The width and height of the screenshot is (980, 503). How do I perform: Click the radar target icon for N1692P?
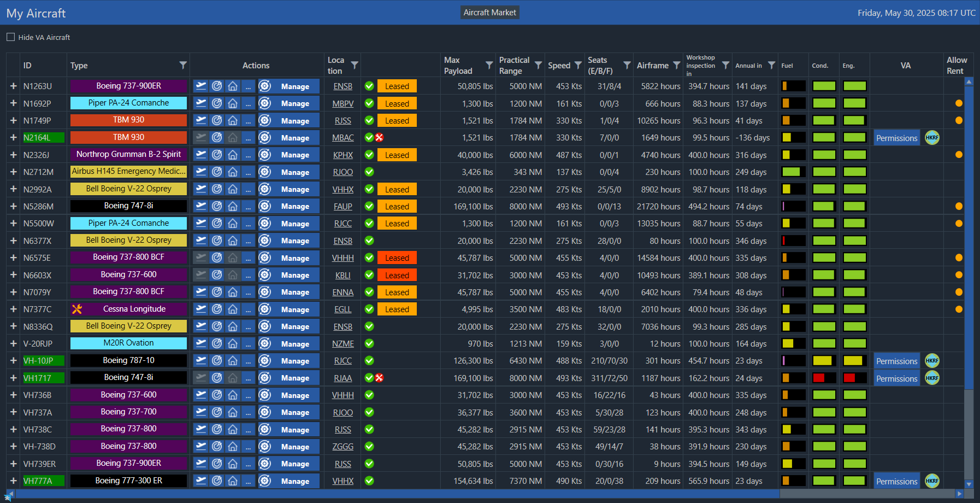click(x=217, y=103)
